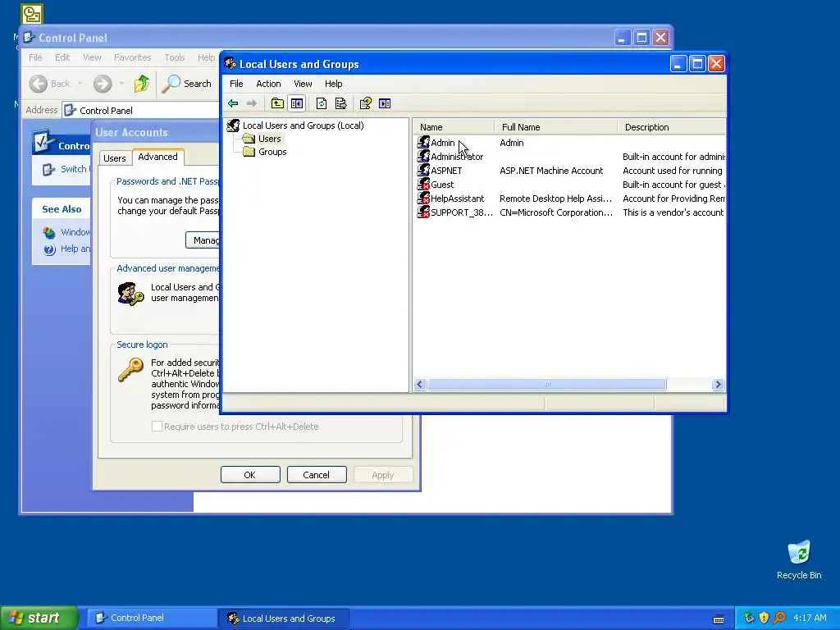Toggle Require users to press Ctrl+Alt+Delete checkbox
Screen dimensions: 840x630
tap(157, 427)
